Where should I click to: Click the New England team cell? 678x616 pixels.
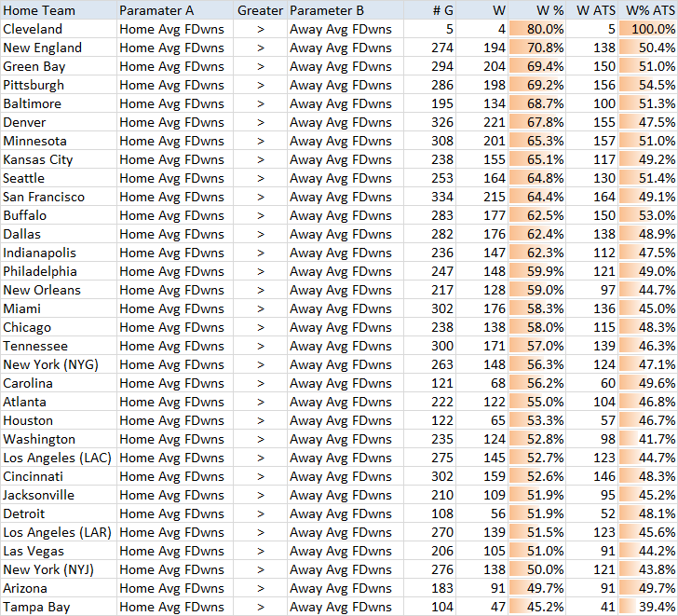coord(59,48)
